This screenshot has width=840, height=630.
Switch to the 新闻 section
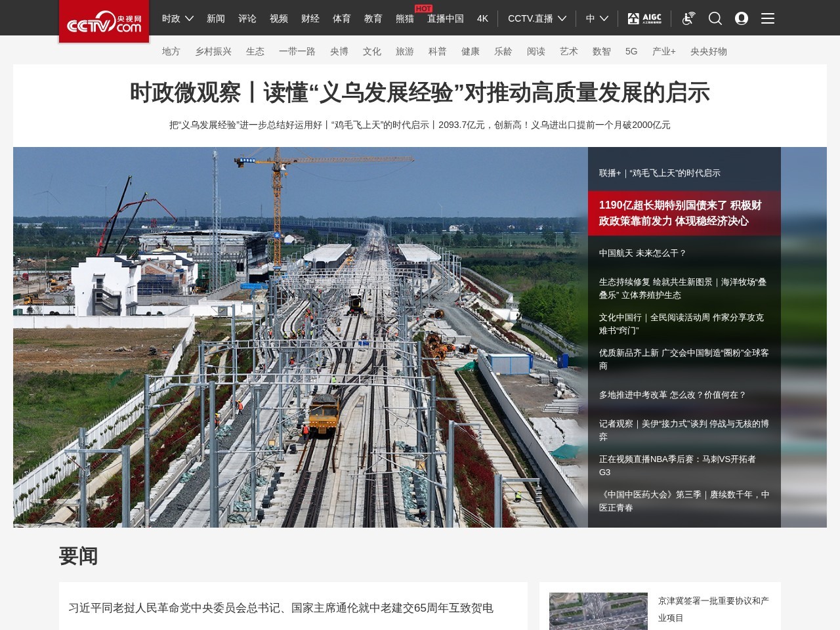(x=216, y=19)
